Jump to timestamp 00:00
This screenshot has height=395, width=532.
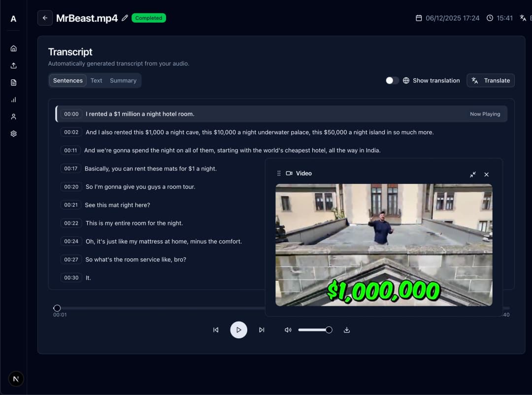[71, 114]
